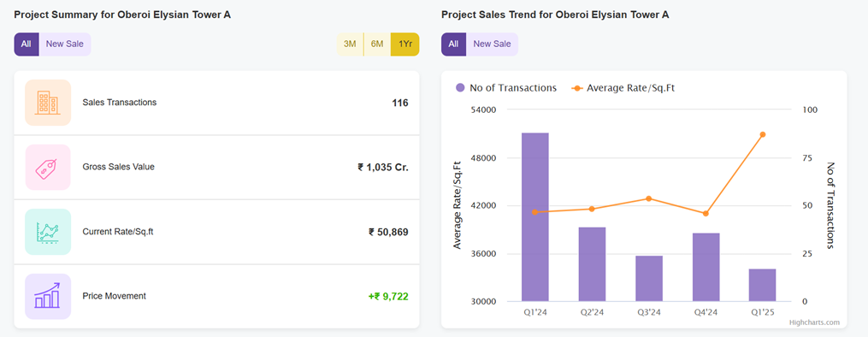Viewport: 868px width, 337px height.
Task: Click the Q1'25 average rate data point
Action: click(762, 134)
